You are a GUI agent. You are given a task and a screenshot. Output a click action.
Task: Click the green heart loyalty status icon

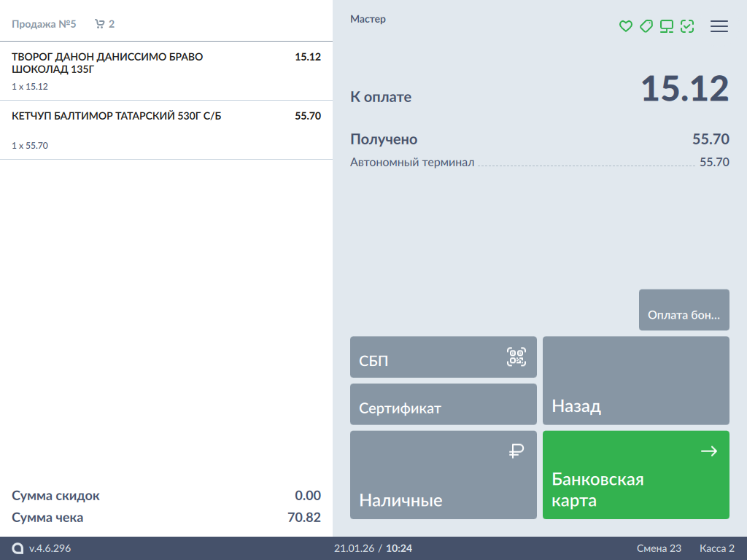(x=625, y=26)
